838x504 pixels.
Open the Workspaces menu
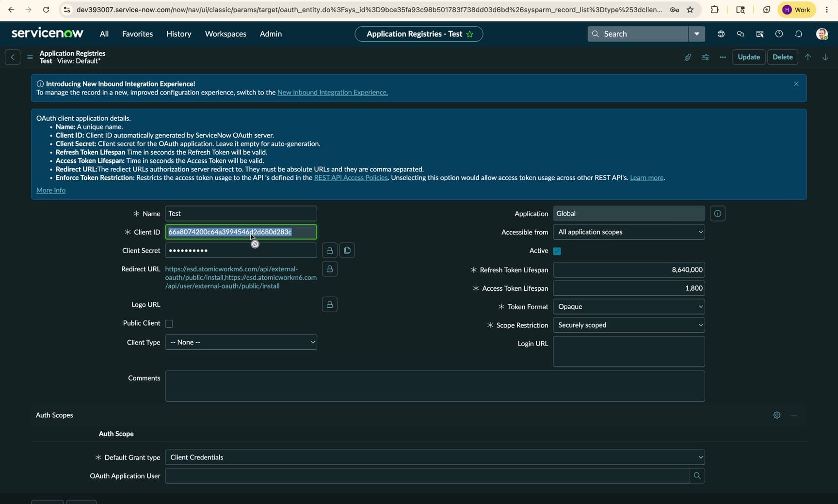226,34
